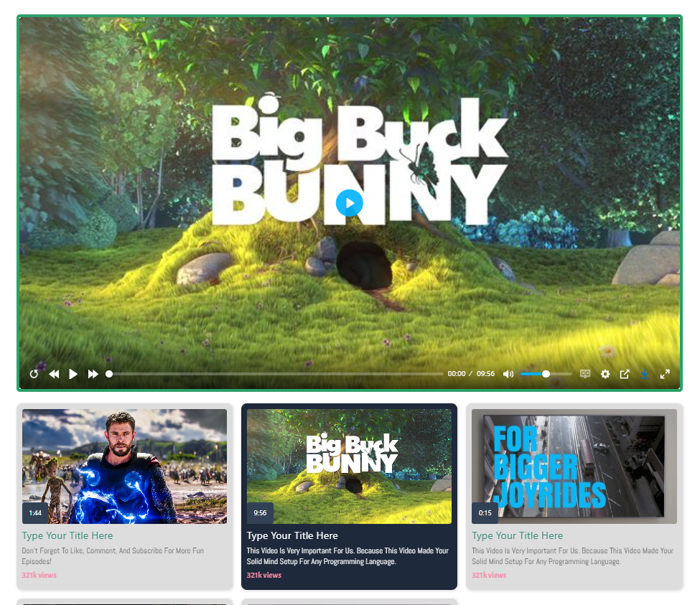
Task: Select the Thor video thumbnail
Action: (124, 466)
